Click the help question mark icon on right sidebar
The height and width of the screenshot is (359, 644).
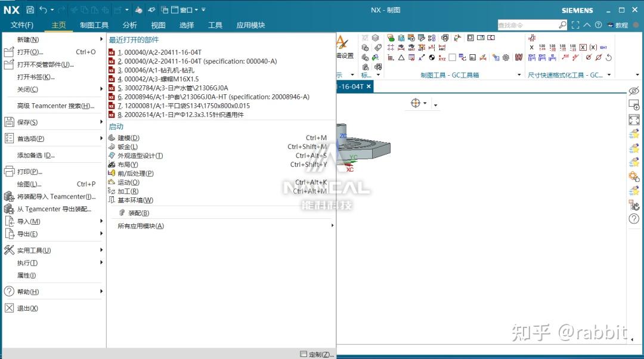634,219
